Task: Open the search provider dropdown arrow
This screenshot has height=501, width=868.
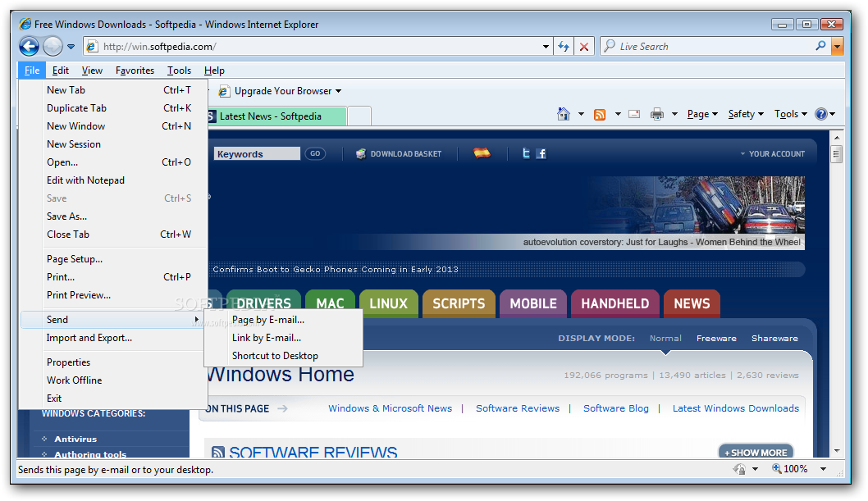Action: click(x=838, y=47)
